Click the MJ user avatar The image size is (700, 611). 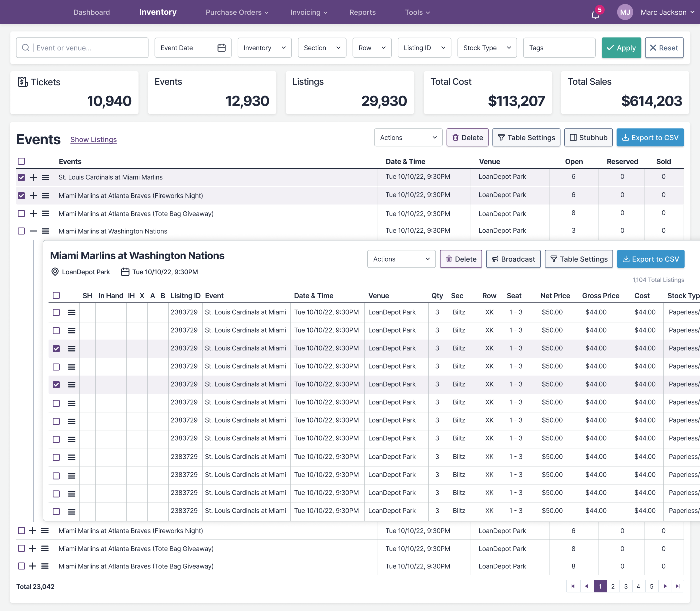[x=625, y=12]
